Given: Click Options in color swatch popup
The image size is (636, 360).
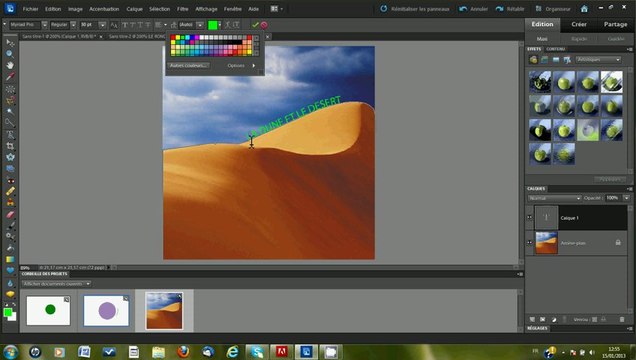Looking at the screenshot, I should 236,66.
